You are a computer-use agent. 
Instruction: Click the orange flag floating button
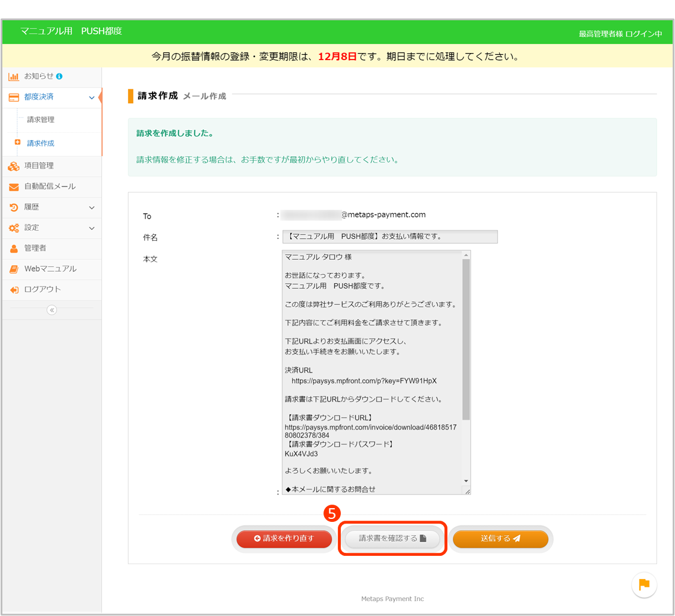(x=644, y=584)
